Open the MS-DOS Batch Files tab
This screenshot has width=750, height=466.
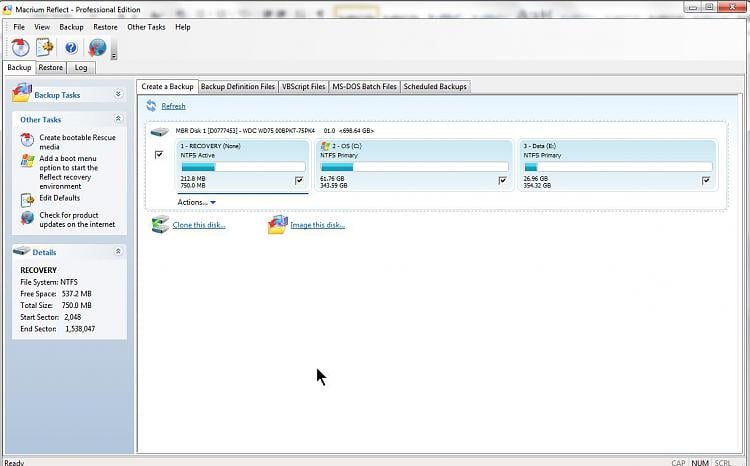(x=364, y=87)
